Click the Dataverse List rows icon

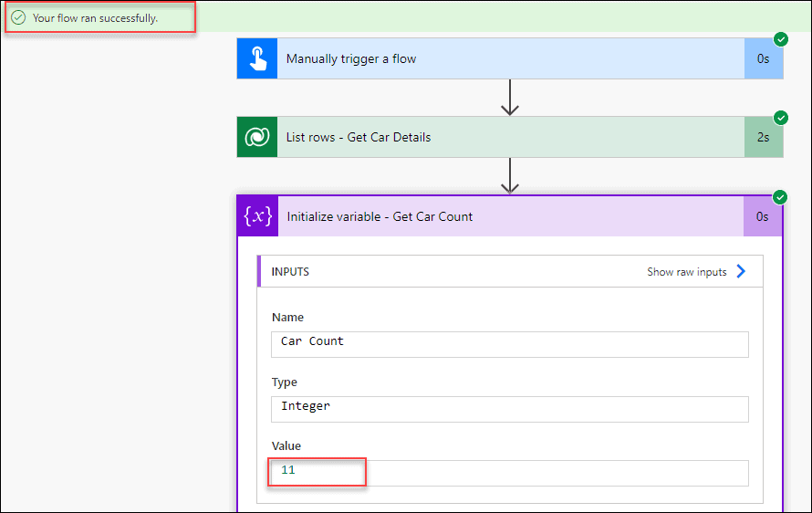point(257,137)
